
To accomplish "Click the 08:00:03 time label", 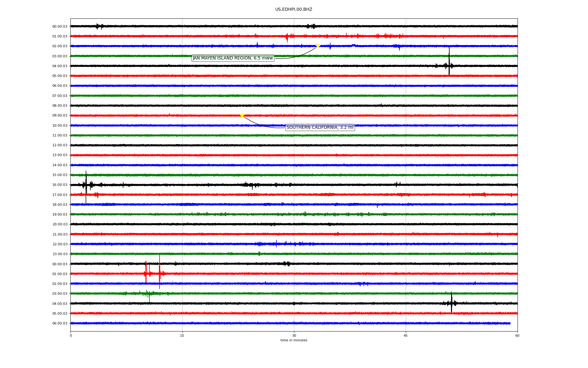I will [60, 105].
